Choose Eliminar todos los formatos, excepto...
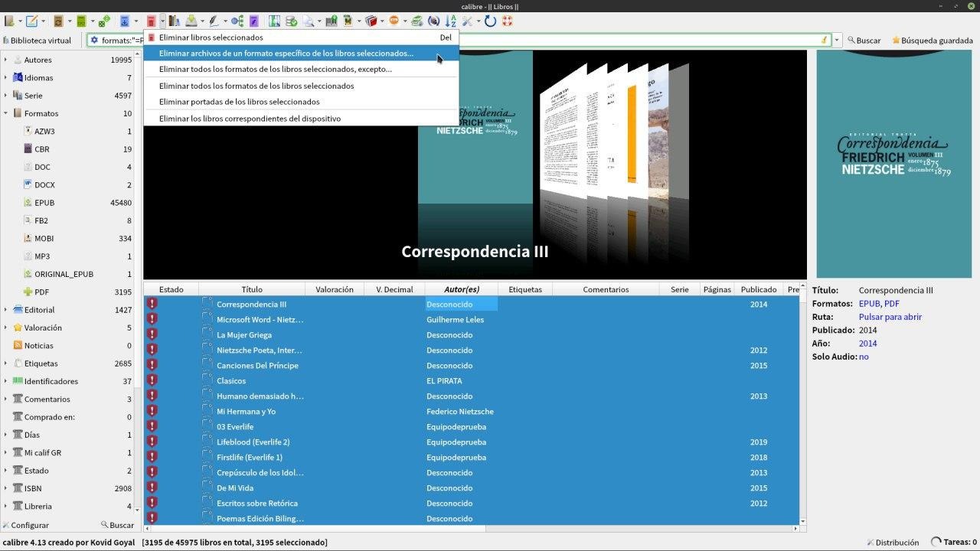The height and width of the screenshot is (551, 980). pos(301,69)
